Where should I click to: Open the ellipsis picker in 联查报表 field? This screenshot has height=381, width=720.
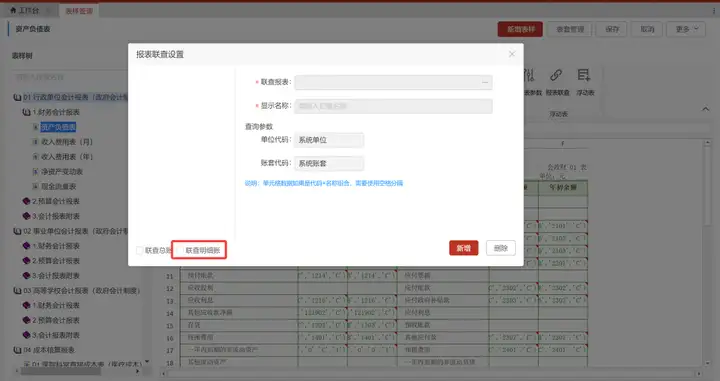[485, 83]
